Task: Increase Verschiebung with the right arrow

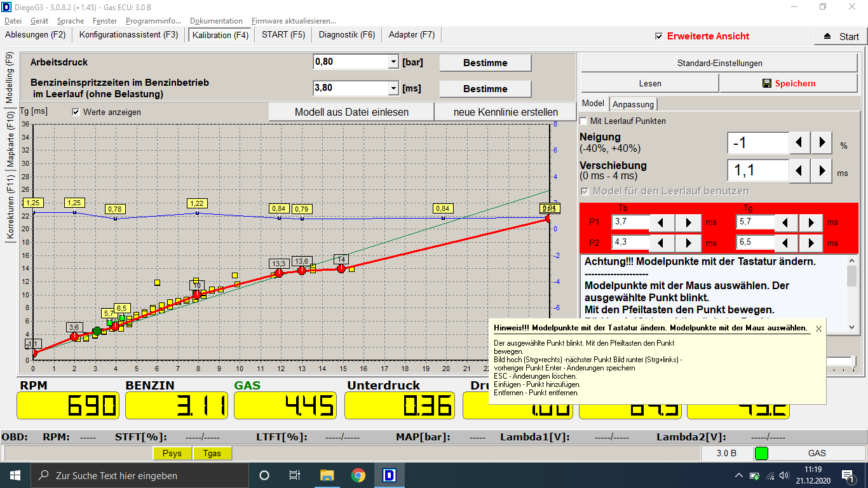Action: pyautogui.click(x=822, y=170)
